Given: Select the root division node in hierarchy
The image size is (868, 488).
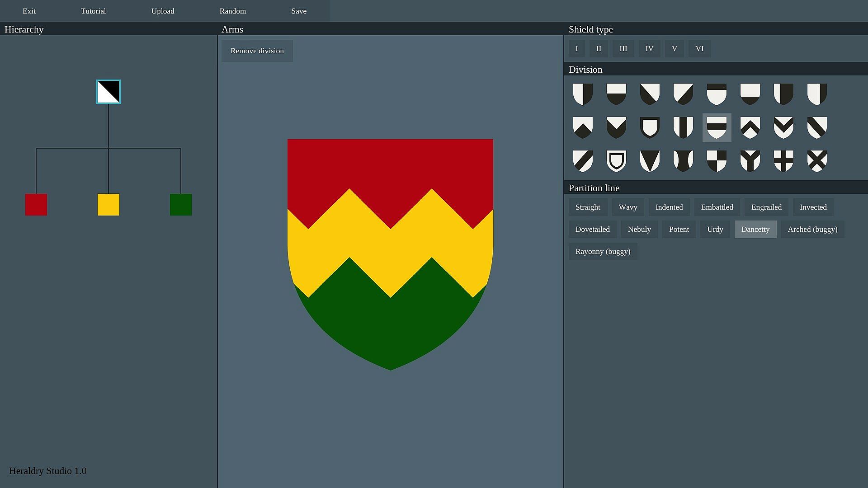Looking at the screenshot, I should (108, 92).
